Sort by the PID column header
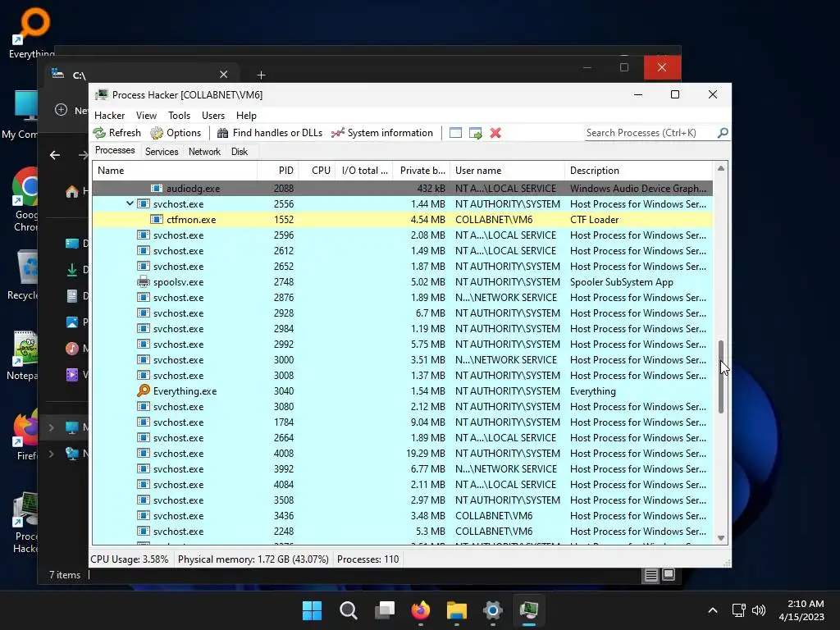Screen dimensions: 840x630 tap(278, 171)
